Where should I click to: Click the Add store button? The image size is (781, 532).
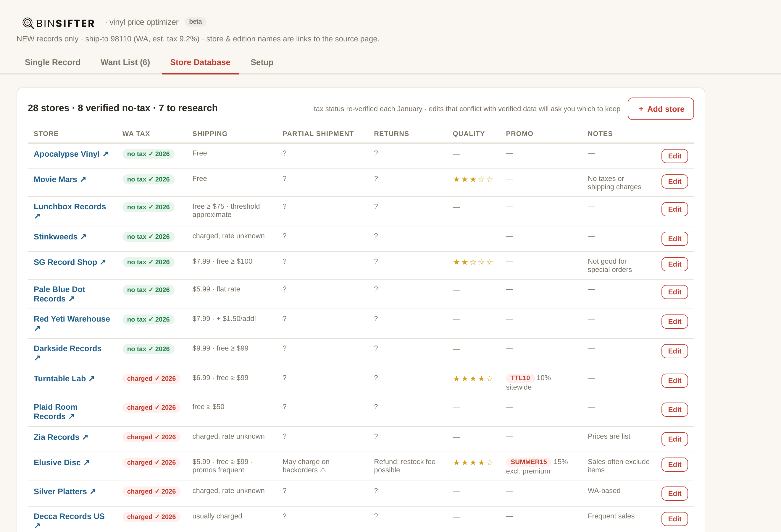click(661, 109)
